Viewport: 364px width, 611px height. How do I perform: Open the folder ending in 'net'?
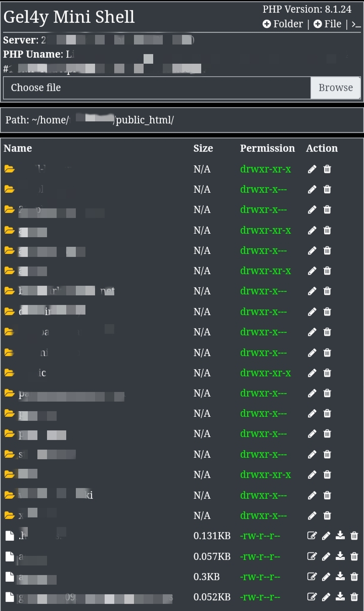[66, 291]
